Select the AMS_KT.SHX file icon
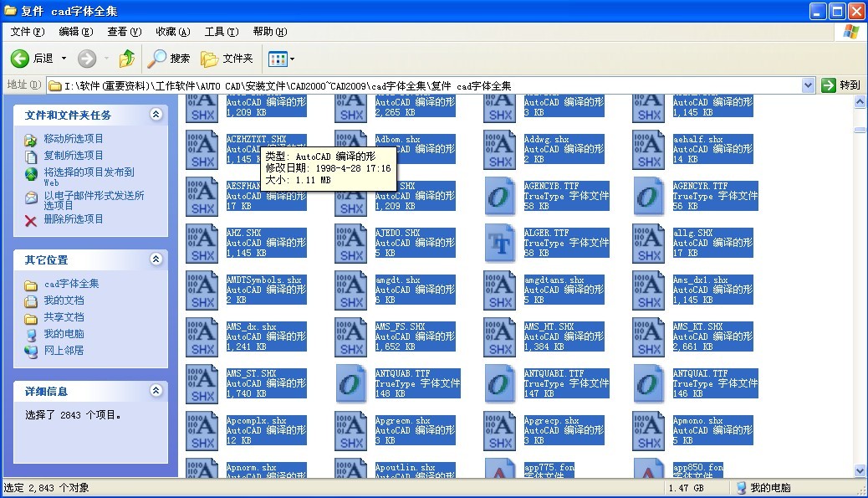The image size is (868, 498). coord(648,336)
